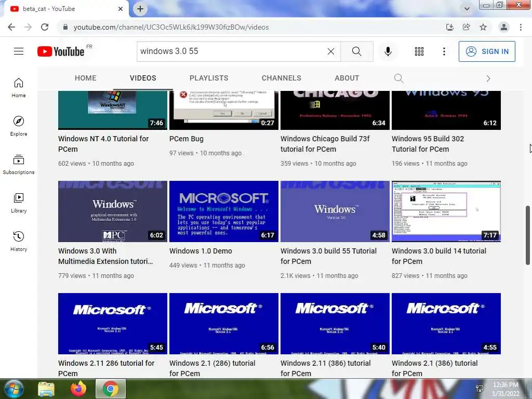
Task: Open Windows 95 Build 302 Tutorial title
Action: coord(428,144)
